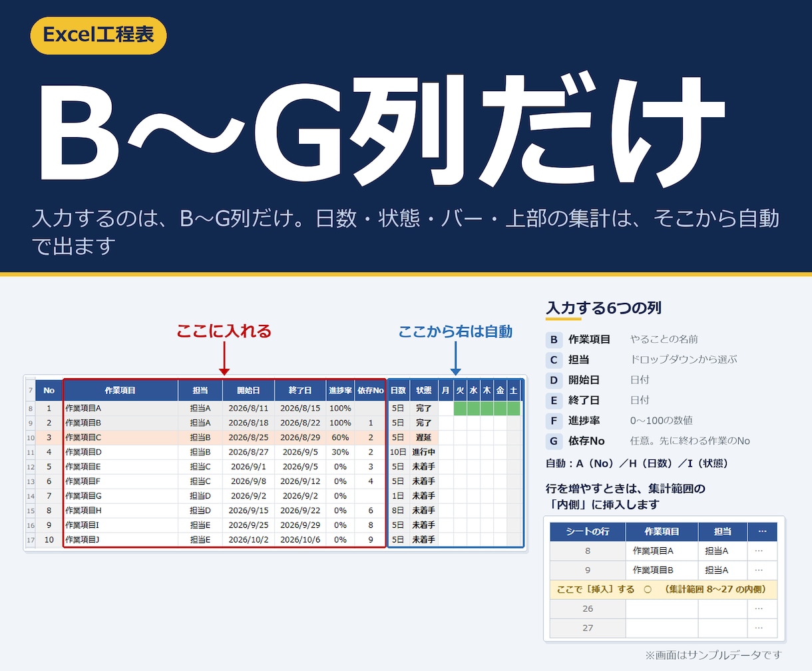
Task: Click the ここで［挿入］する highlighted row
Action: pyautogui.click(x=664, y=589)
